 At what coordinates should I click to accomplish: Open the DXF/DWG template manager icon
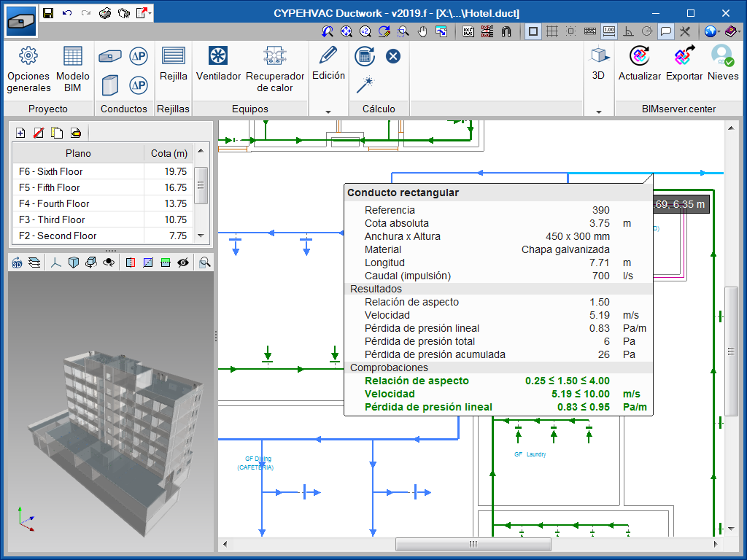[x=468, y=31]
